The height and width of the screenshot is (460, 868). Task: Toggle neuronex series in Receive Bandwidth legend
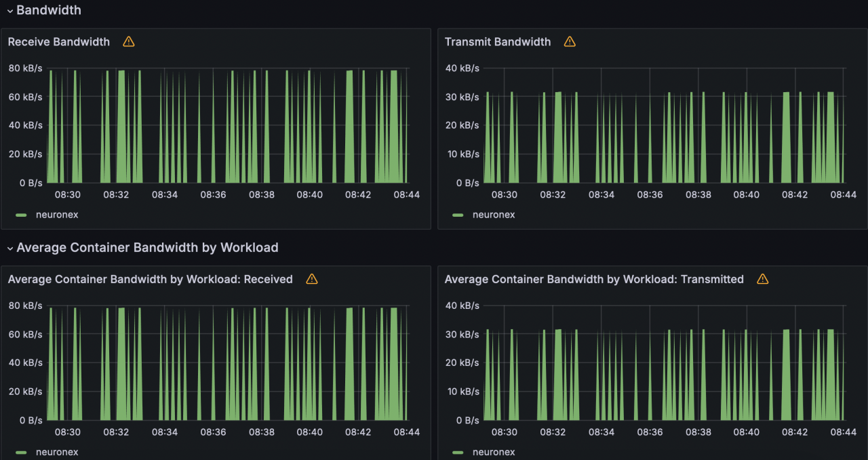[57, 215]
